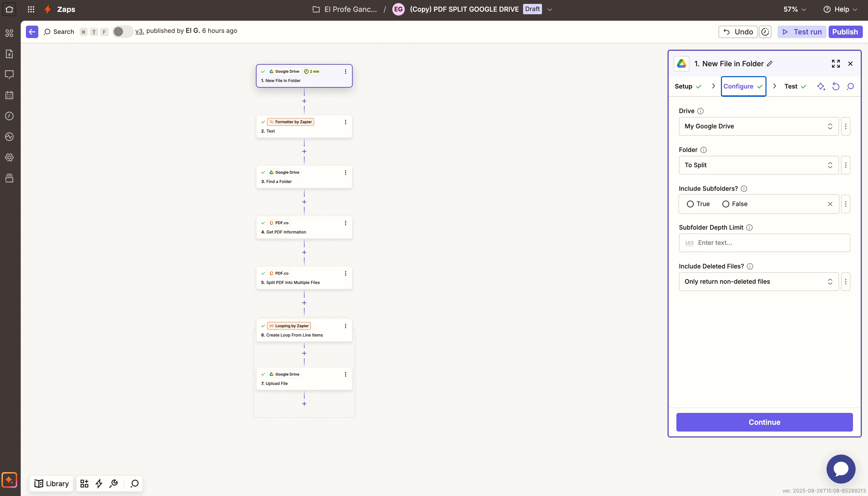Viewport: 868px width, 496px height.
Task: Click the search icon in step panel
Action: (x=850, y=86)
